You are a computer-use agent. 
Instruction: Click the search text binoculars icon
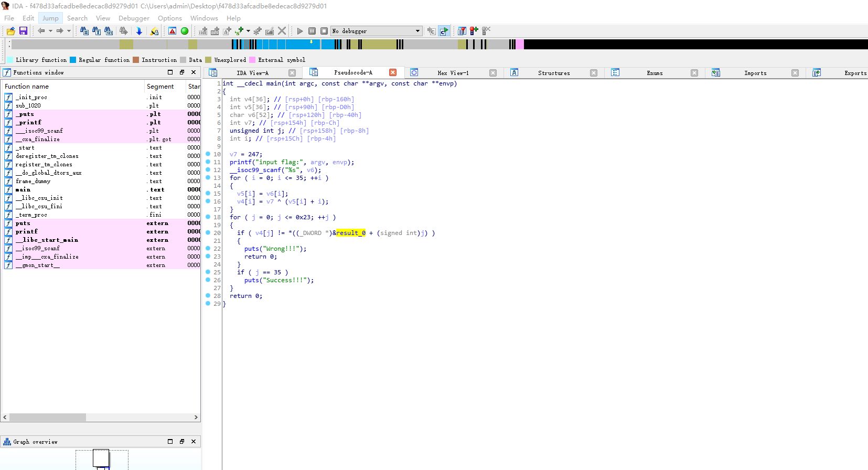point(97,31)
